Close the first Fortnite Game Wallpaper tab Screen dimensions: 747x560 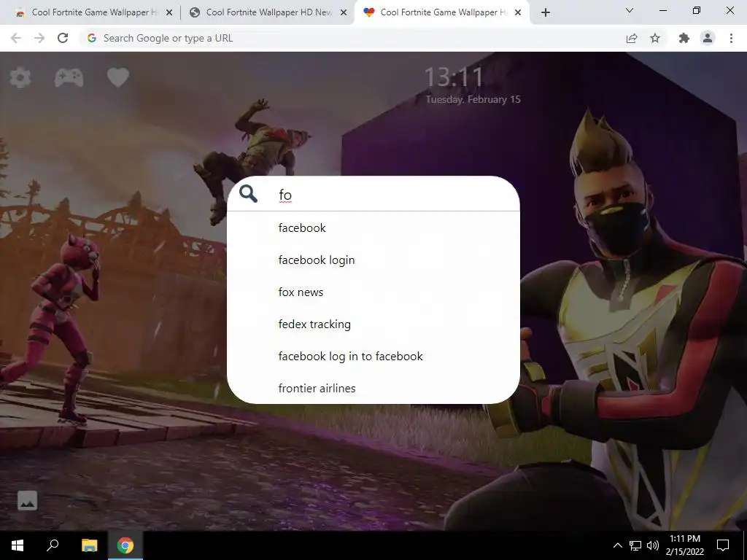click(x=169, y=13)
